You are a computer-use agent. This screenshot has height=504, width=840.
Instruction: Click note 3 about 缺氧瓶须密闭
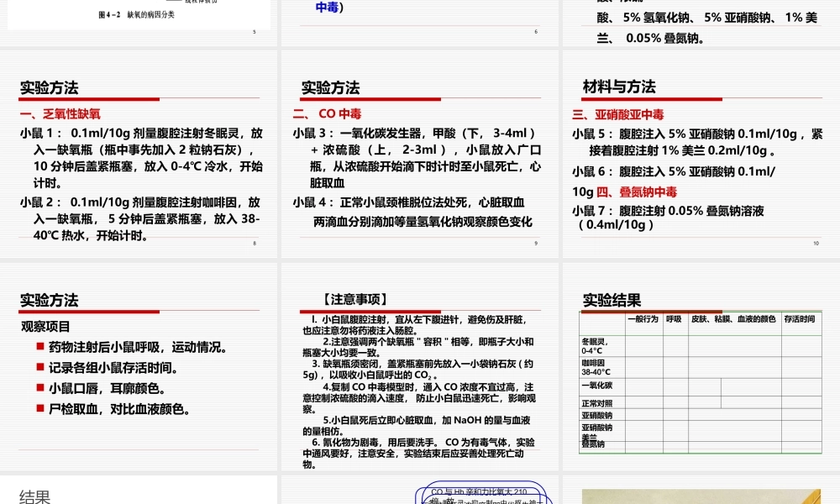pos(417,370)
